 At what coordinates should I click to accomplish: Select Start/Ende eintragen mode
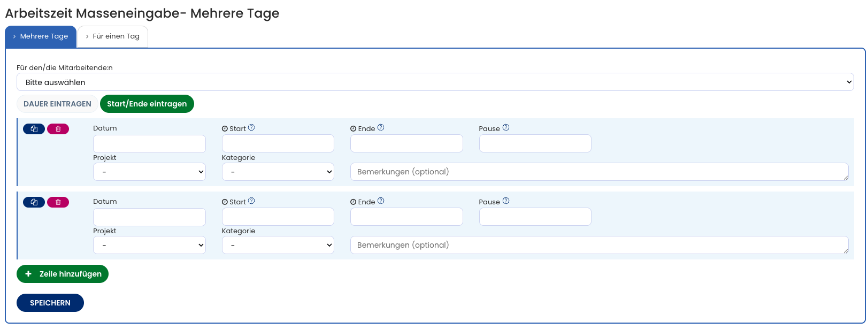(147, 104)
